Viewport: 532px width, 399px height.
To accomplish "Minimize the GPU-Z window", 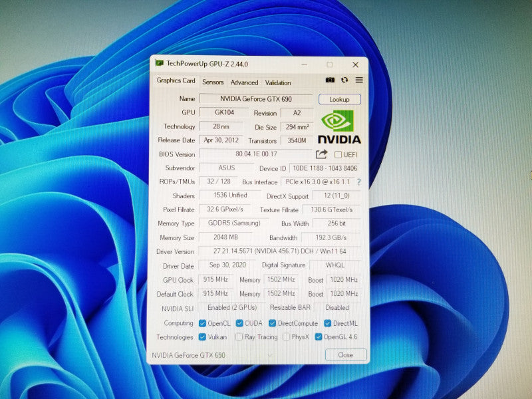I will (x=305, y=65).
